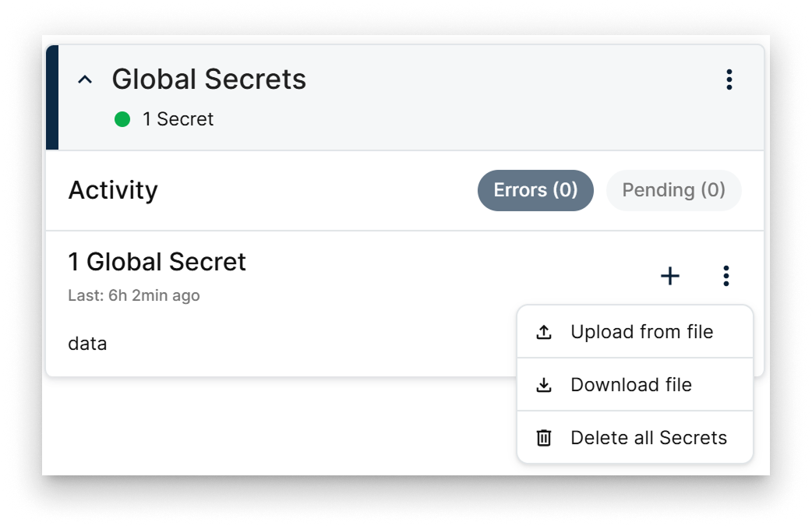Select "Upload from file" from the menu
Viewport: 812px width, 526px height.
tap(642, 331)
